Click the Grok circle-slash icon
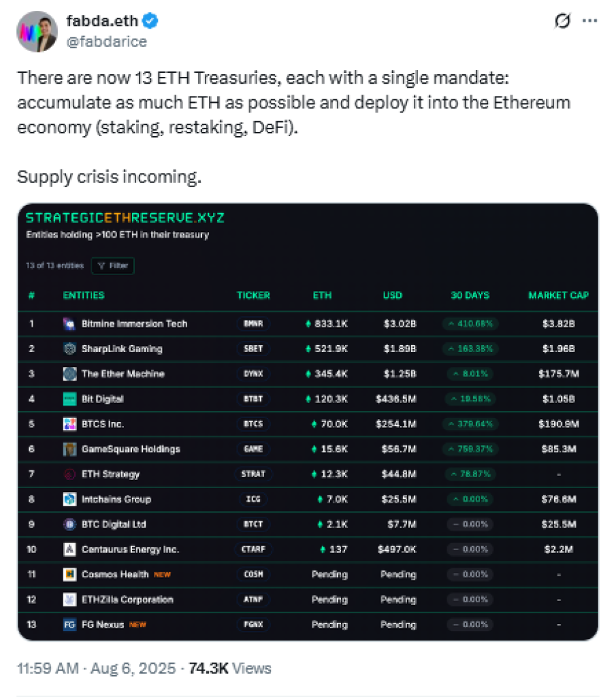 562,22
